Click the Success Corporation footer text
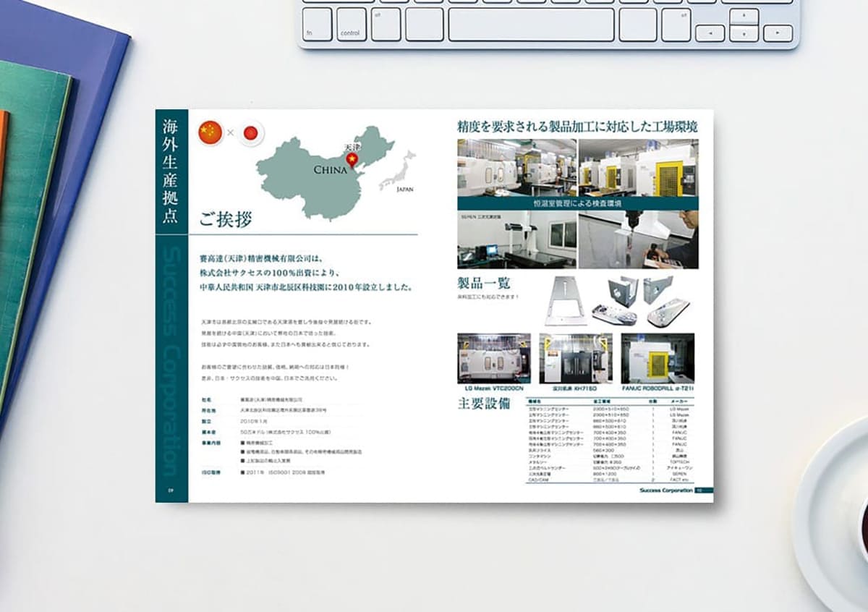 (x=666, y=490)
